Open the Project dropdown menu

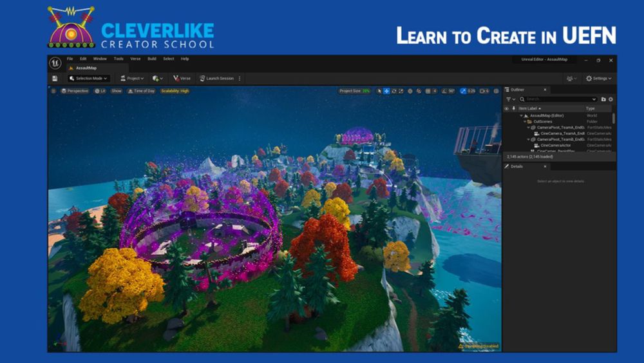pyautogui.click(x=132, y=78)
